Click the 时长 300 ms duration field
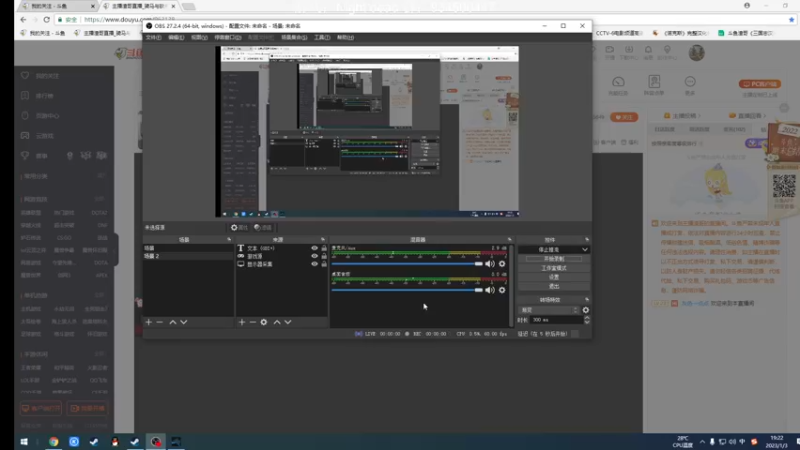The width and height of the screenshot is (800, 450). click(556, 320)
